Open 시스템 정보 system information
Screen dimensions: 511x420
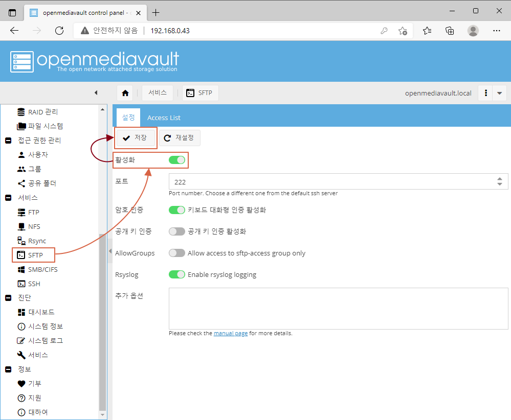coord(40,326)
